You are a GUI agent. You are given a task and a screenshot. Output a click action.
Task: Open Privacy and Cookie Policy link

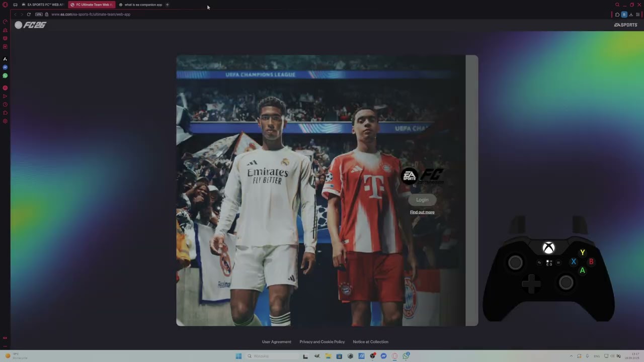322,342
